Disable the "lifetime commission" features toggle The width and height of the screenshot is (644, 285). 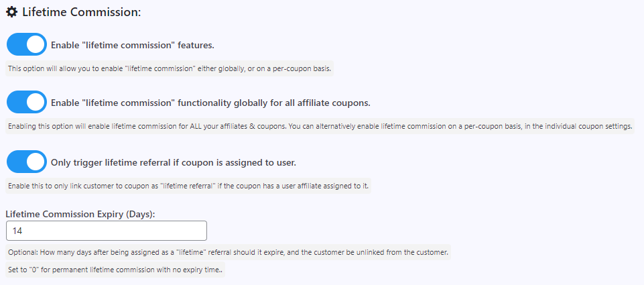click(x=27, y=44)
